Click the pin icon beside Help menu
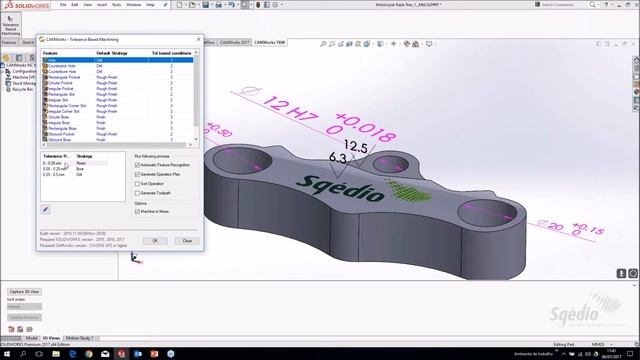 pyautogui.click(x=165, y=5)
